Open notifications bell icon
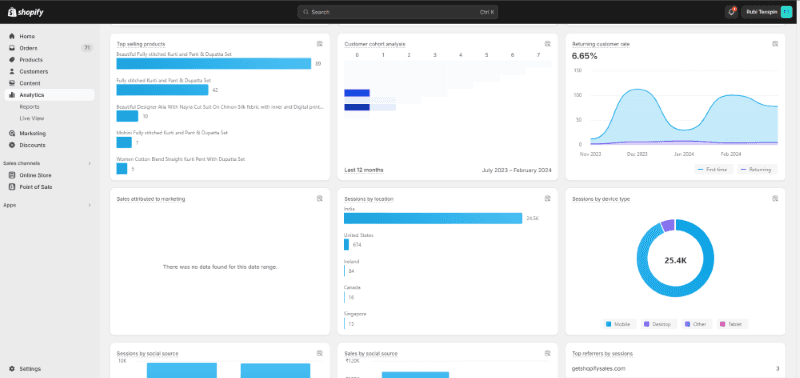 (x=731, y=12)
